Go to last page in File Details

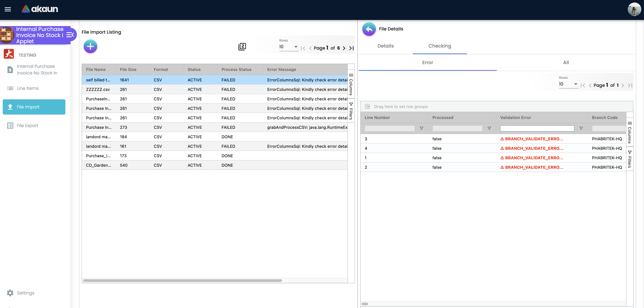pyautogui.click(x=630, y=85)
